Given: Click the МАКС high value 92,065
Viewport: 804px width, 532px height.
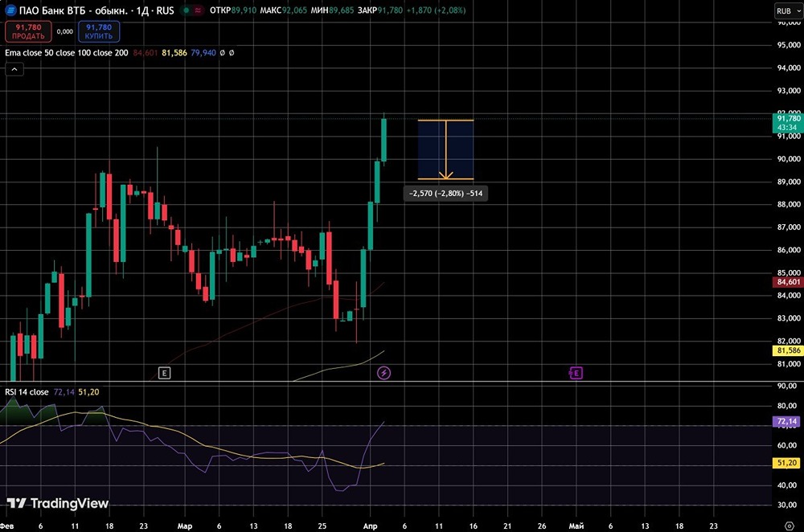Looking at the screenshot, I should [x=294, y=10].
